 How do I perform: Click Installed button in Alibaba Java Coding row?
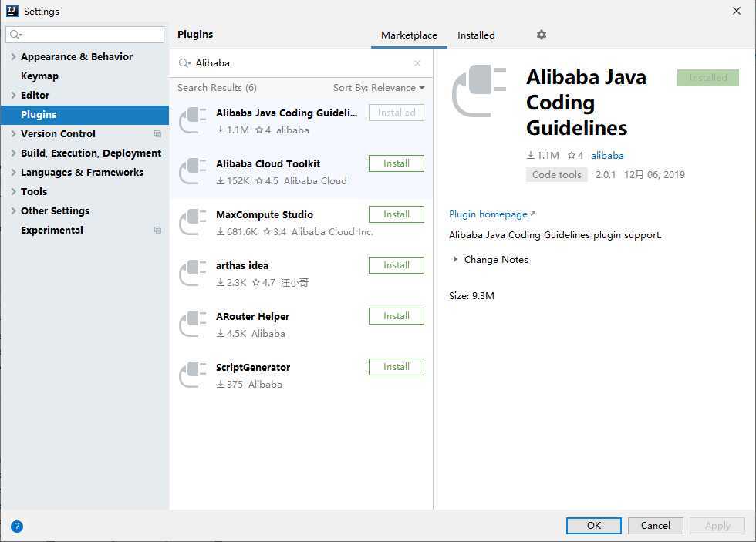click(397, 113)
